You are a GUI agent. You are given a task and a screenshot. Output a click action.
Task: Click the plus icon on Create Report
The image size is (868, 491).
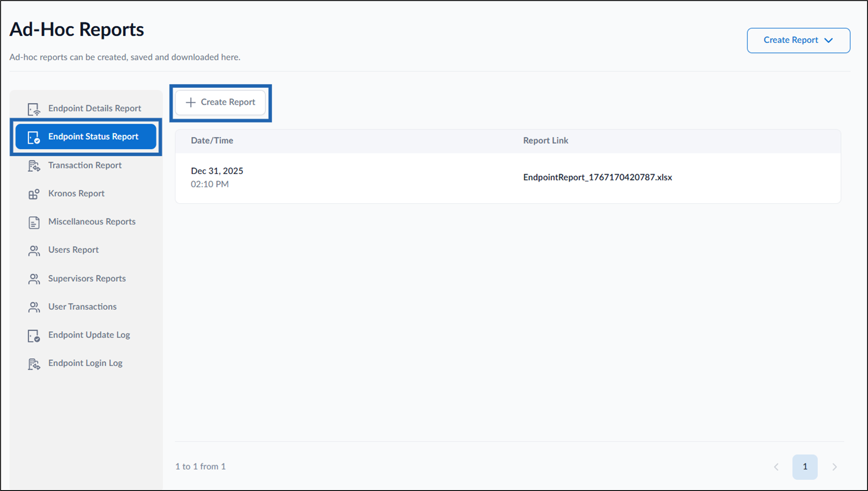pyautogui.click(x=190, y=102)
